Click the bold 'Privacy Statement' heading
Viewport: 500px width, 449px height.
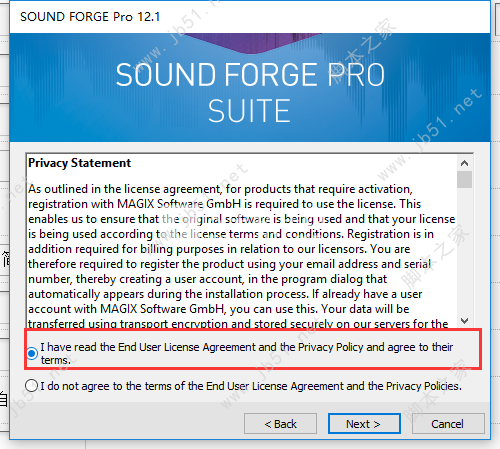click(79, 163)
